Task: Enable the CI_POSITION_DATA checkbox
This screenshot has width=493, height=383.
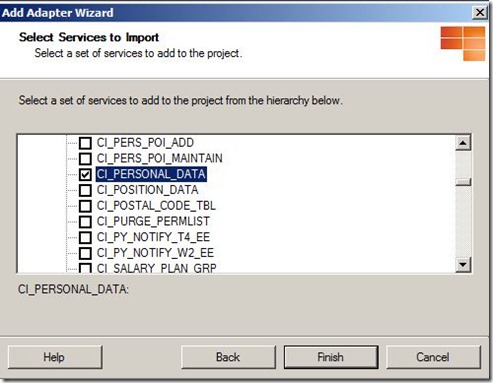Action: click(85, 190)
